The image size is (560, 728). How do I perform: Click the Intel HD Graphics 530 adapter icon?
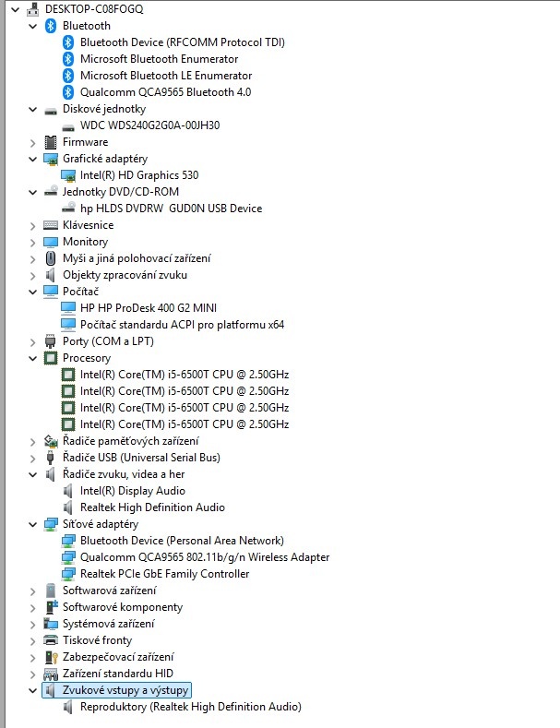click(68, 175)
